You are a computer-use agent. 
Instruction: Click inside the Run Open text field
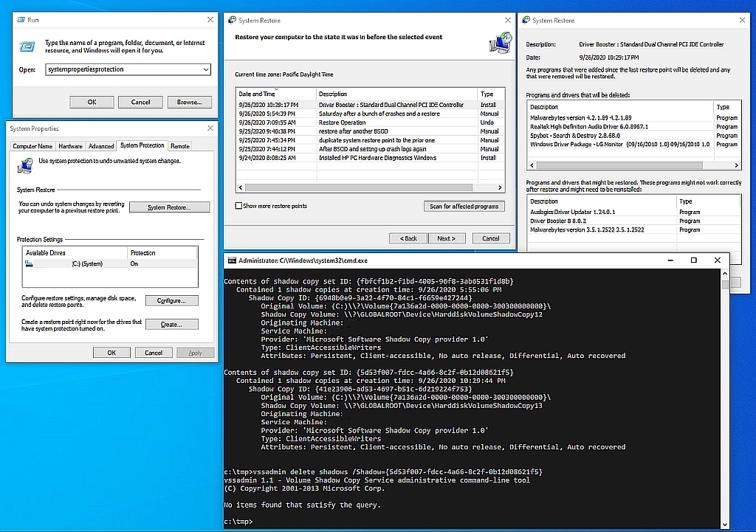click(124, 69)
